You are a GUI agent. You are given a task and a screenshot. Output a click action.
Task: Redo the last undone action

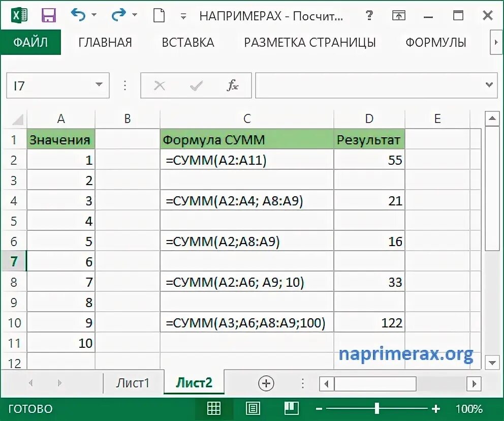[x=118, y=15]
